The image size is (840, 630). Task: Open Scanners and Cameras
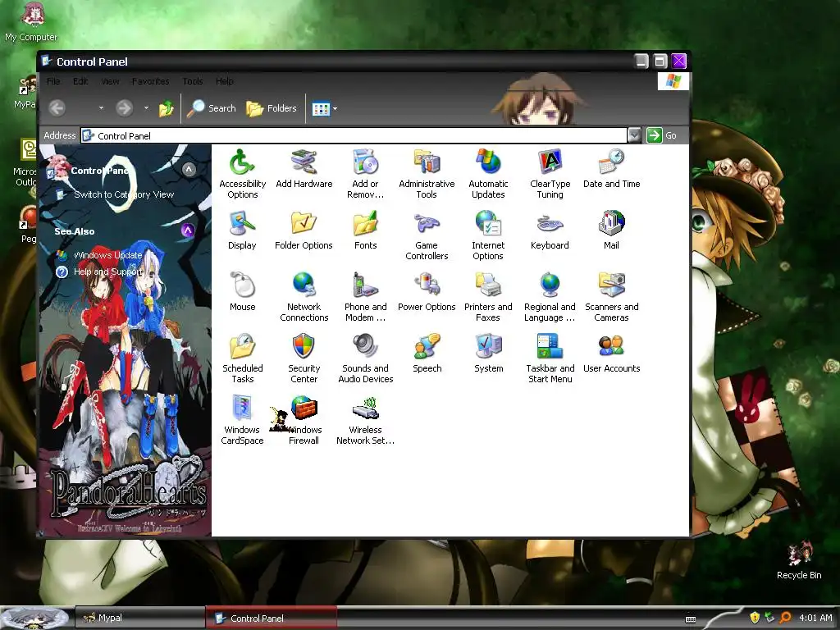(611, 296)
